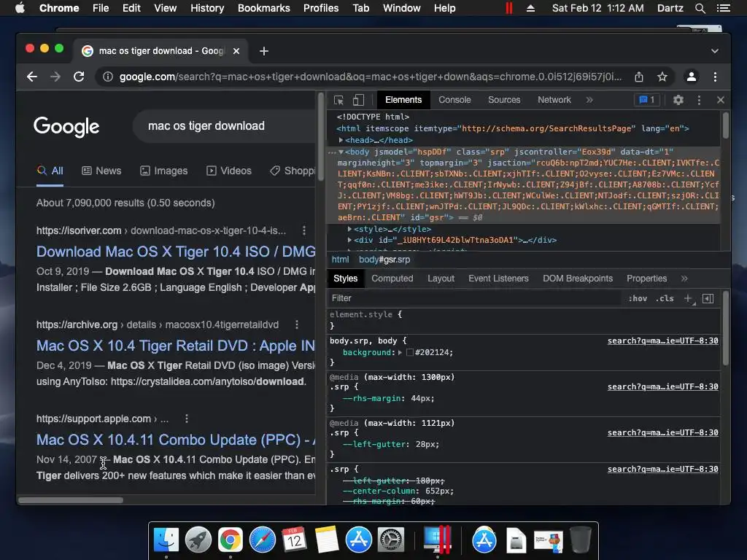
Task: Open Finder from the Dock
Action: click(166, 540)
